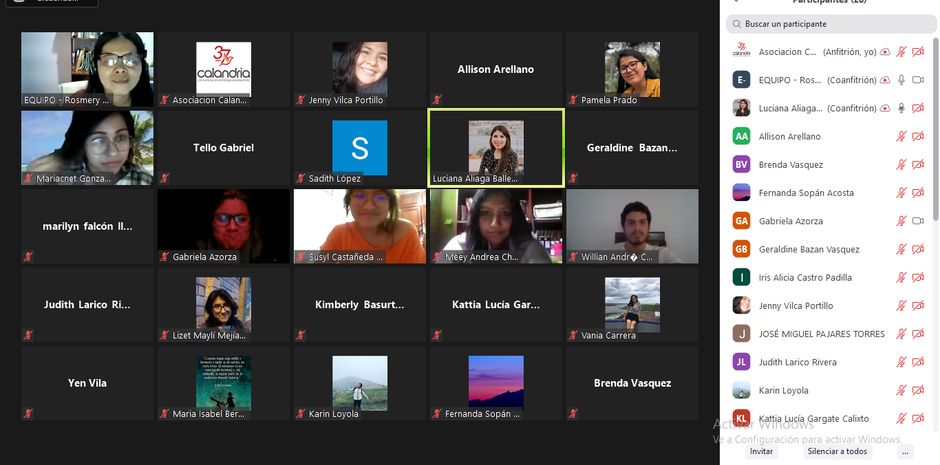940x465 pixels.
Task: Toggle microphone icon for EQUIPO - Ros... row
Action: [x=901, y=80]
